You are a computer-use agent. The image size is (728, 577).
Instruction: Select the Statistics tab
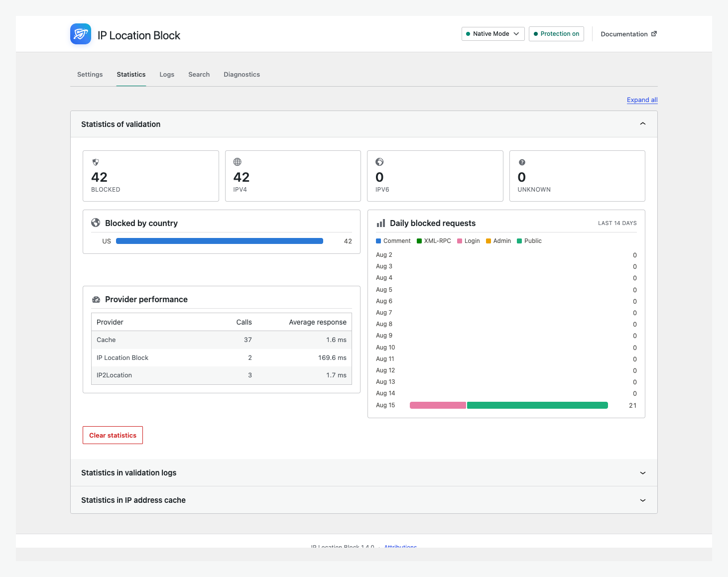pos(131,74)
